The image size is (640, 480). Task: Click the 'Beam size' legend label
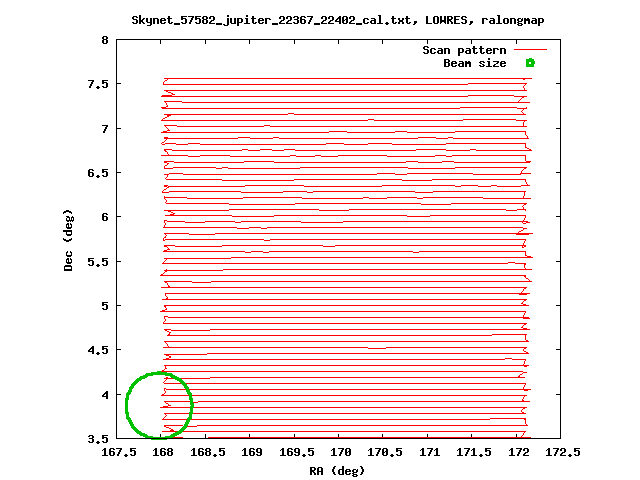point(475,63)
